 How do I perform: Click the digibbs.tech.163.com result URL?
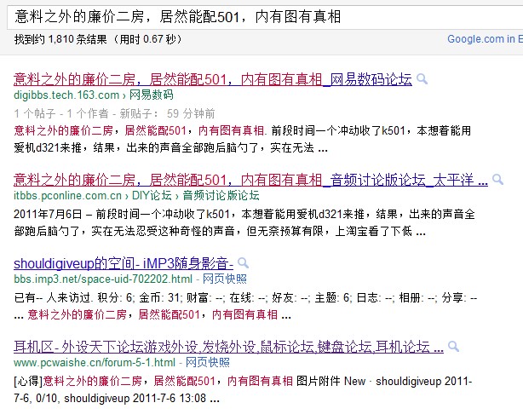tap(66, 95)
